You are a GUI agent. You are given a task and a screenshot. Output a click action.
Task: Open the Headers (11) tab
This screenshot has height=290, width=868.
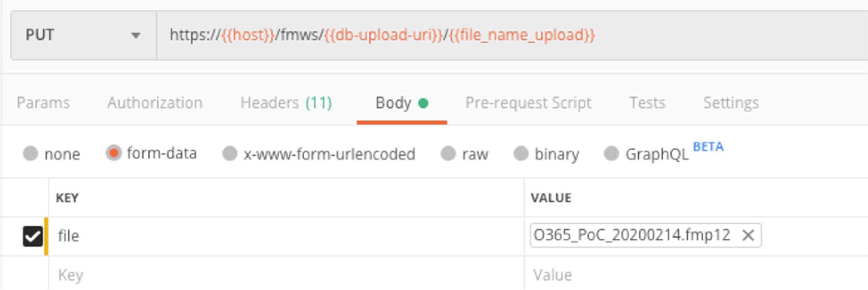[286, 102]
